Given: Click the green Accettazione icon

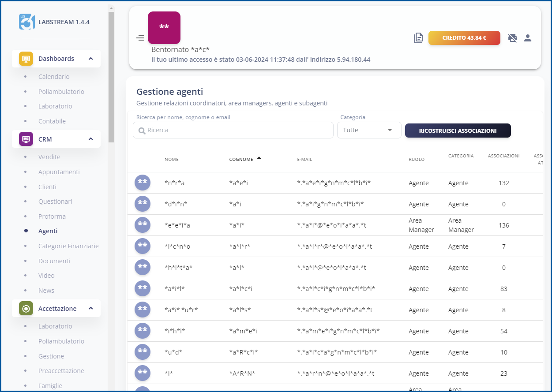Looking at the screenshot, I should click(25, 308).
